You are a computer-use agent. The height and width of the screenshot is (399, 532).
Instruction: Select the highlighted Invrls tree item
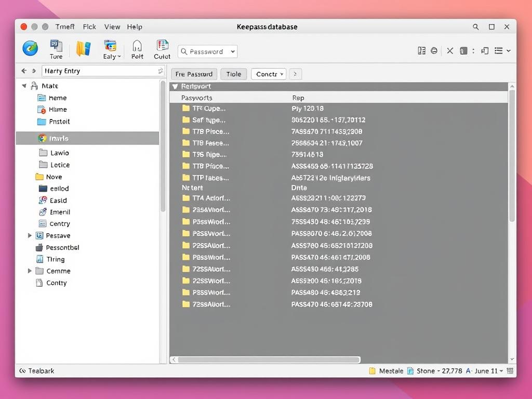click(x=87, y=138)
